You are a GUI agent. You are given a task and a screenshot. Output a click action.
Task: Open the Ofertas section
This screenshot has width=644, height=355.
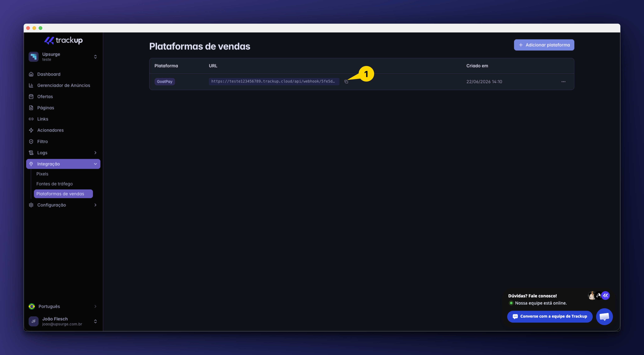63,97
